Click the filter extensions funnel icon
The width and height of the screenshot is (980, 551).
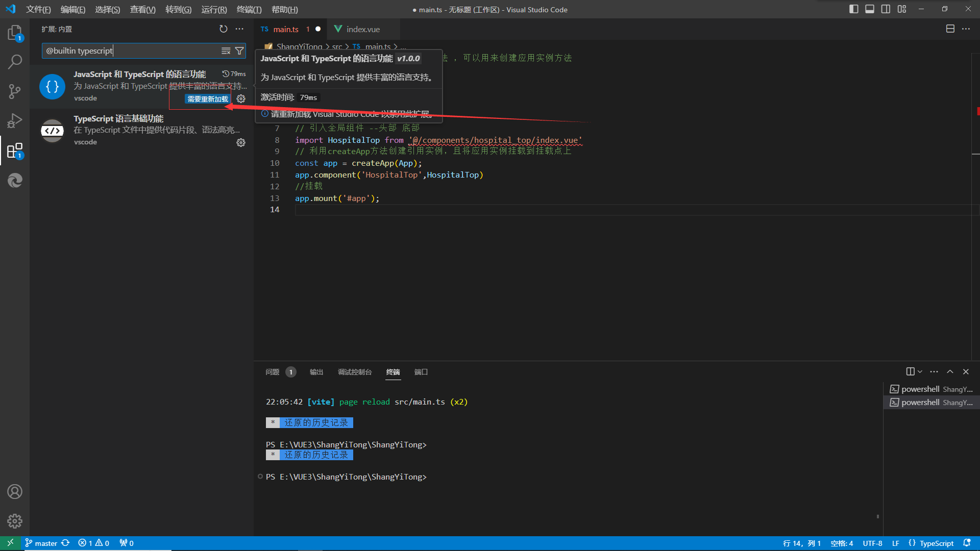coord(239,51)
